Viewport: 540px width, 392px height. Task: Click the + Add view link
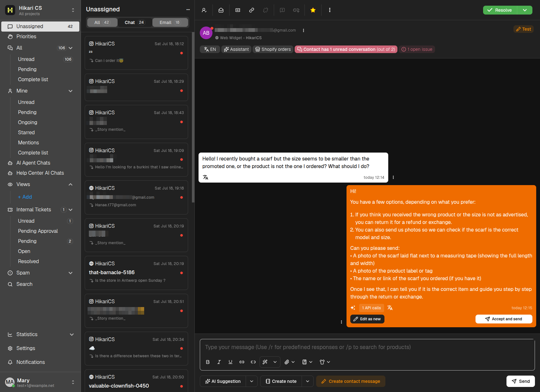click(25, 197)
